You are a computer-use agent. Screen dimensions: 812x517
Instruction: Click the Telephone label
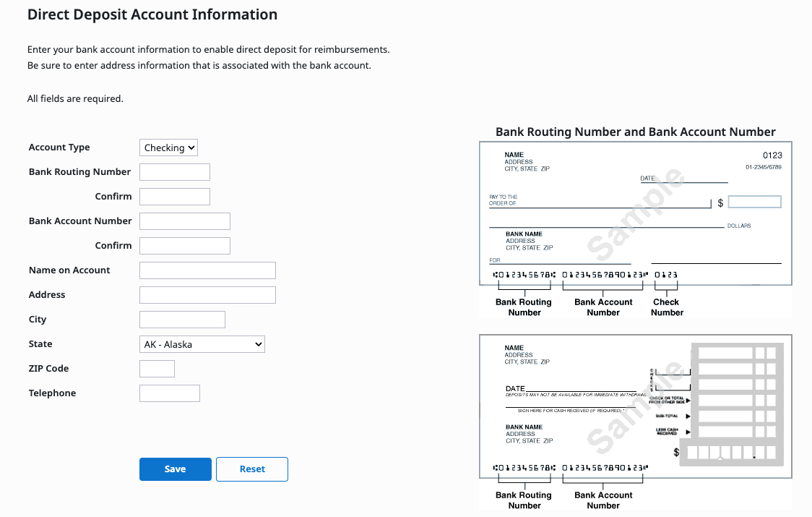[52, 393]
